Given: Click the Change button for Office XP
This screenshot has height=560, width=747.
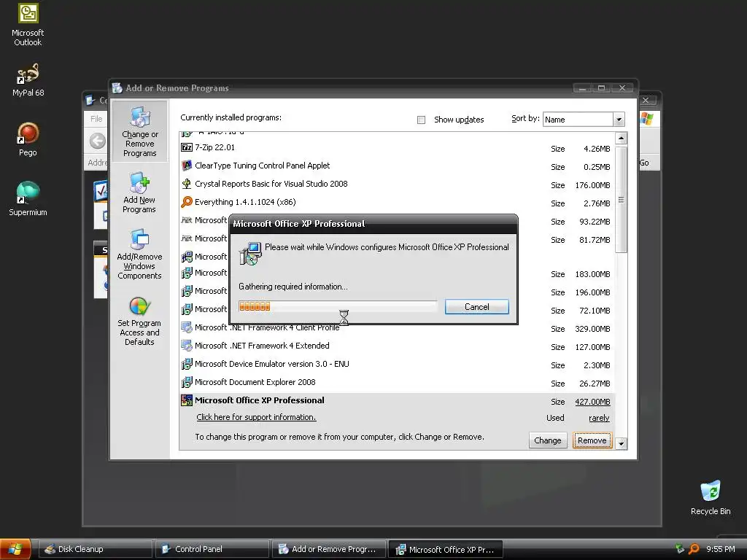Looking at the screenshot, I should pos(547,440).
